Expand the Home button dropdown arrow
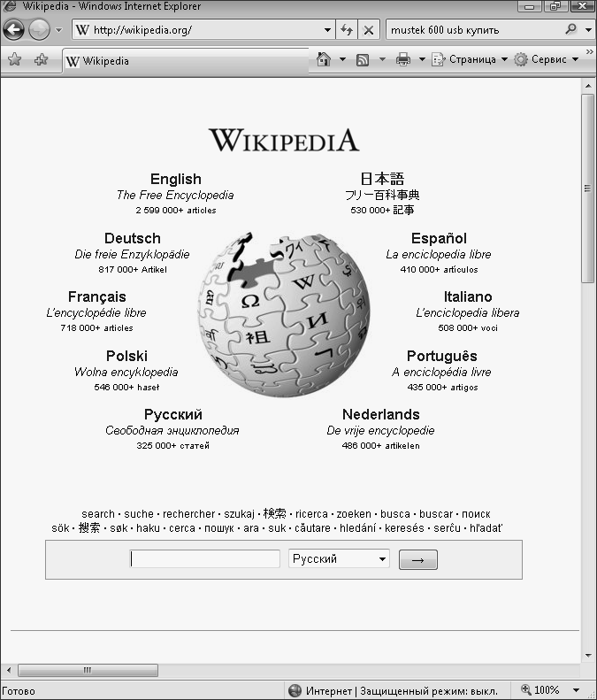Screen dimensions: 597x700 pyautogui.click(x=342, y=59)
